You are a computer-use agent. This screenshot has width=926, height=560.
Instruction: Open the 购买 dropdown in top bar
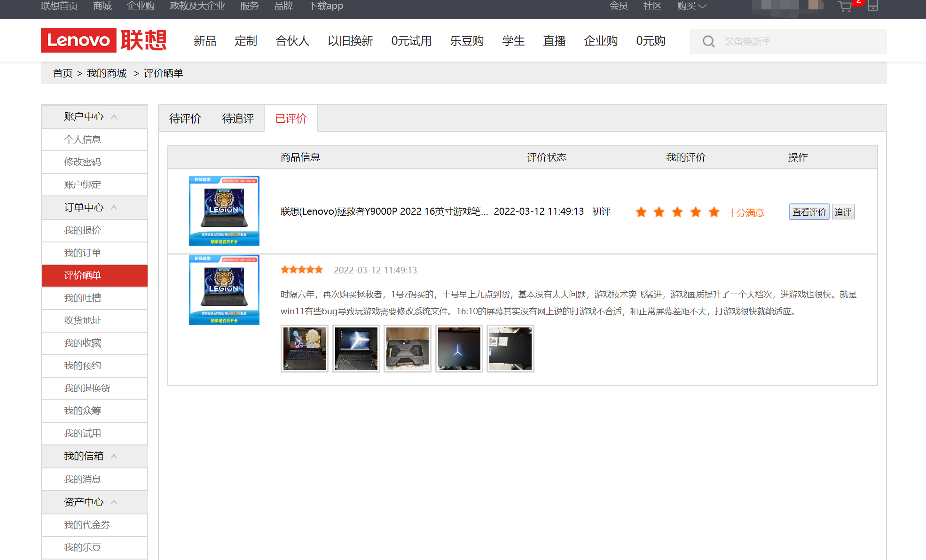click(x=691, y=6)
